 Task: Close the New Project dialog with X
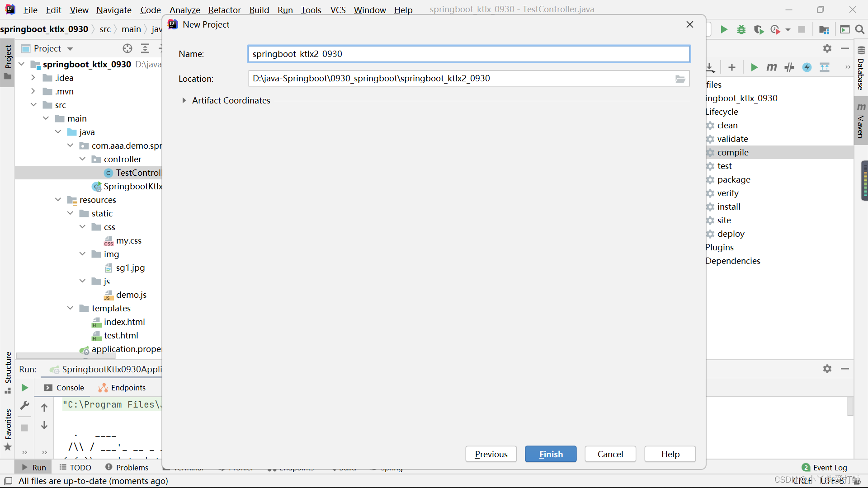click(x=690, y=24)
